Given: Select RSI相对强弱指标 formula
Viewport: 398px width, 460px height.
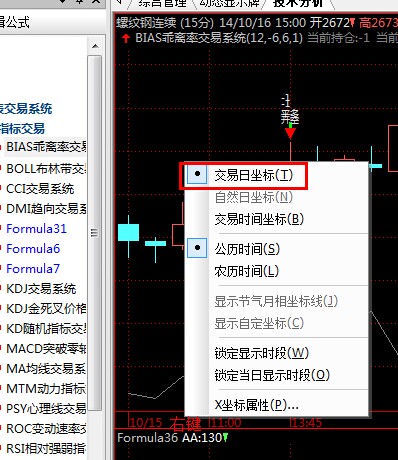Looking at the screenshot, I should click(46, 449).
